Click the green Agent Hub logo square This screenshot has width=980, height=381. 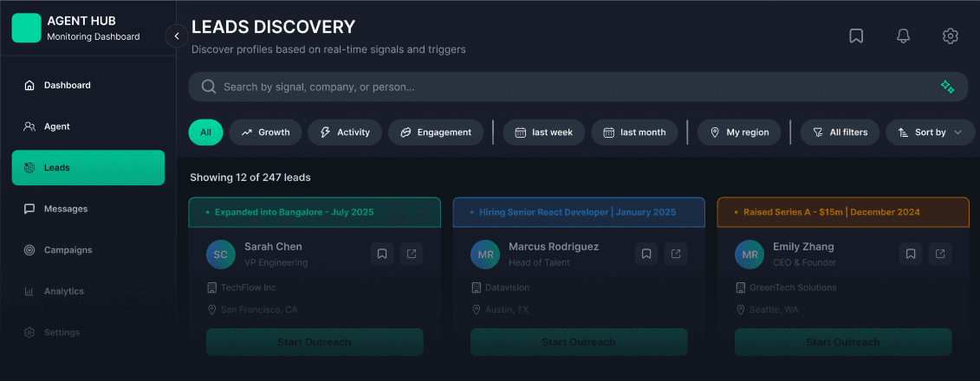(x=26, y=28)
